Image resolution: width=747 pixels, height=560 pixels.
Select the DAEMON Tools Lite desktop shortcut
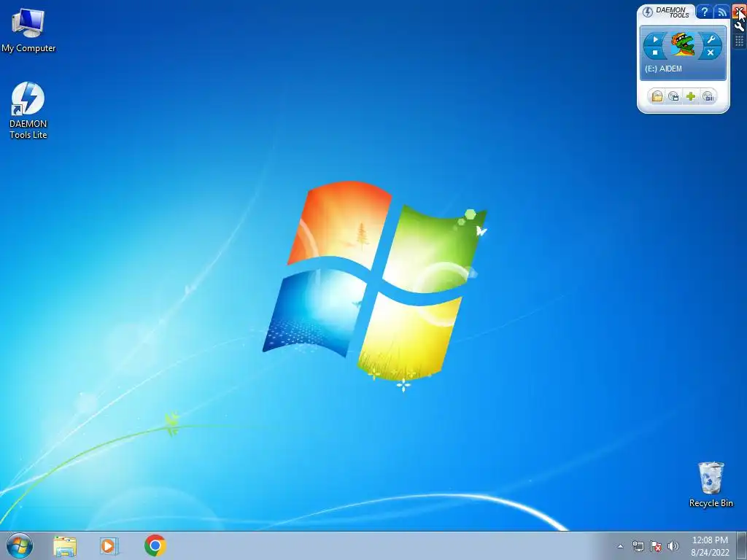coord(28,111)
